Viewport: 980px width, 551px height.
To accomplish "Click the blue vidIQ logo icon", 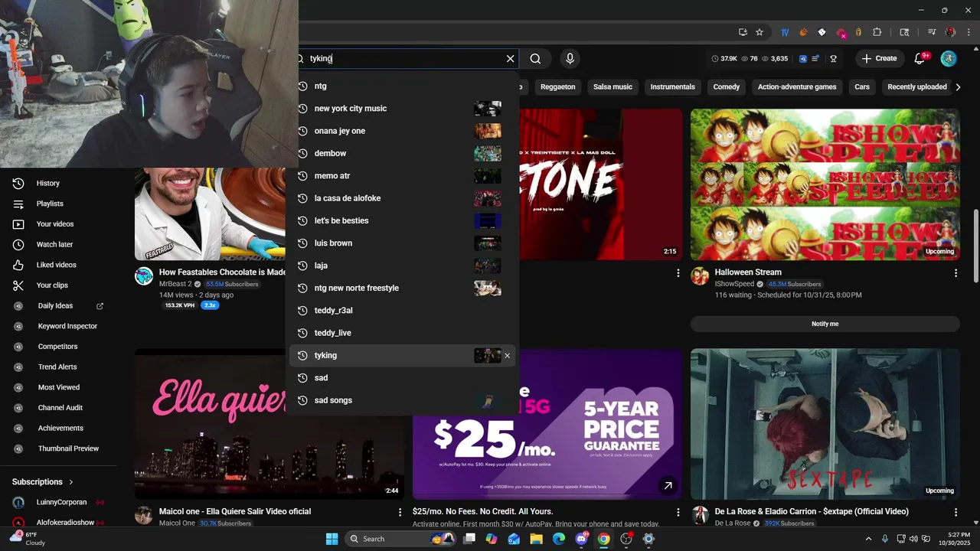I will [x=803, y=58].
